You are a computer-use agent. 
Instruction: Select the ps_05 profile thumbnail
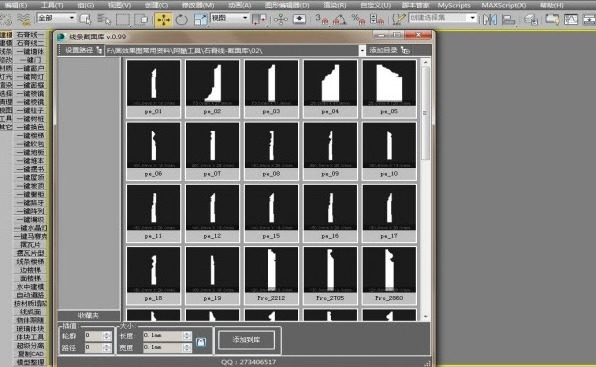click(x=389, y=88)
